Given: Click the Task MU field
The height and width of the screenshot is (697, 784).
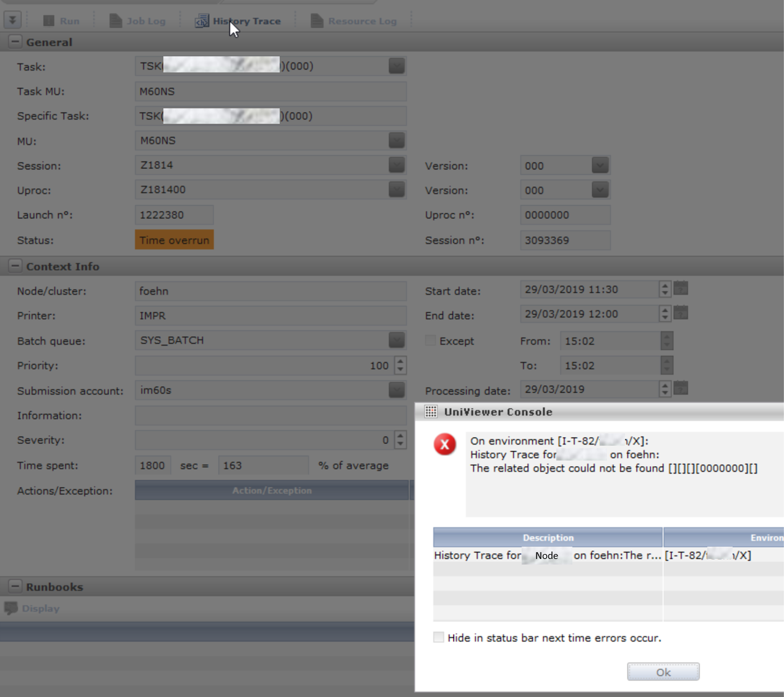Looking at the screenshot, I should coord(270,91).
